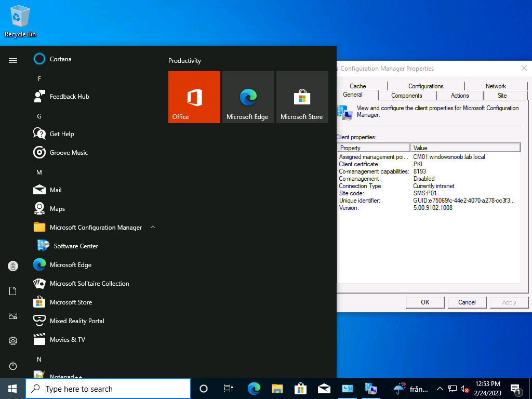This screenshot has width=532, height=399.
Task: Close the Configuration Manager Properties dialog
Action: tap(524, 68)
